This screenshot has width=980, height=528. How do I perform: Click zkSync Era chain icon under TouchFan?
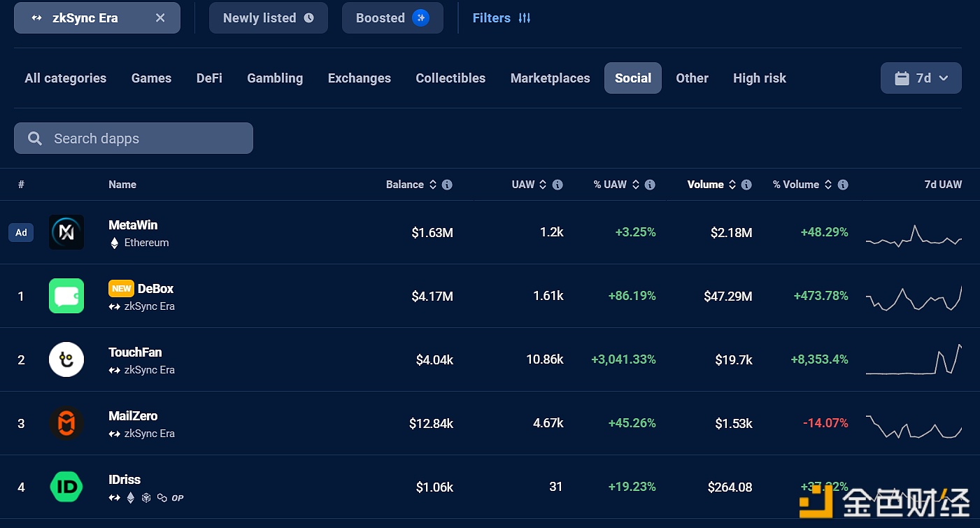[115, 371]
